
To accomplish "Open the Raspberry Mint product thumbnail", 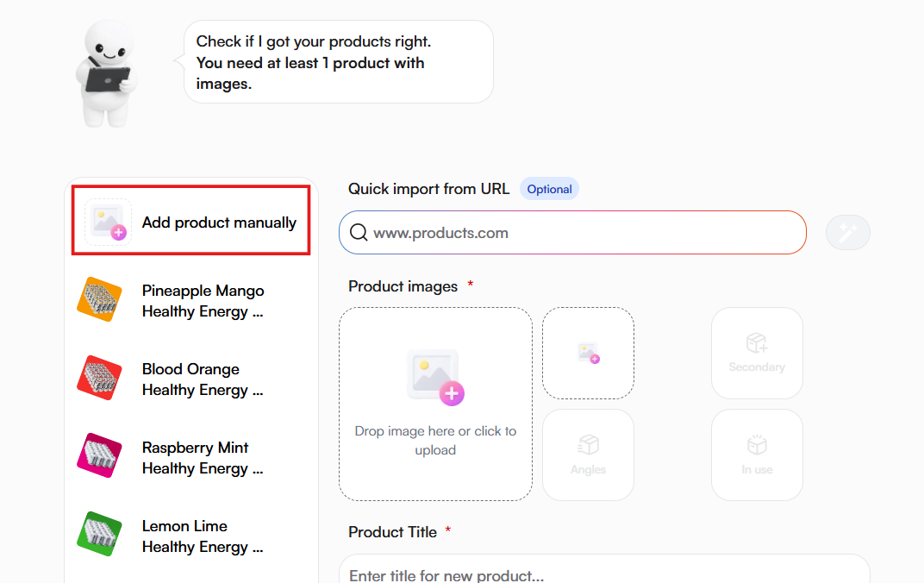I will 99,457.
